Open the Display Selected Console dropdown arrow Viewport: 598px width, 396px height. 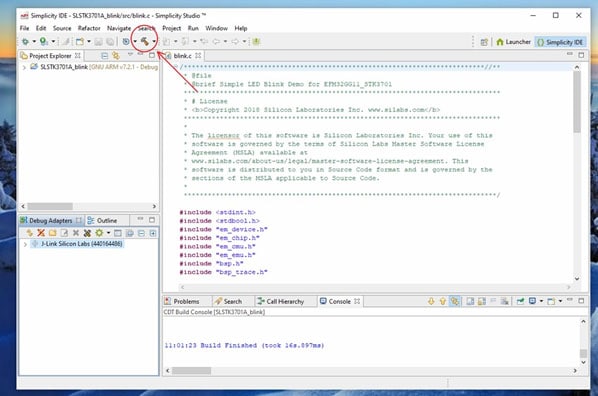pyautogui.click(x=541, y=301)
